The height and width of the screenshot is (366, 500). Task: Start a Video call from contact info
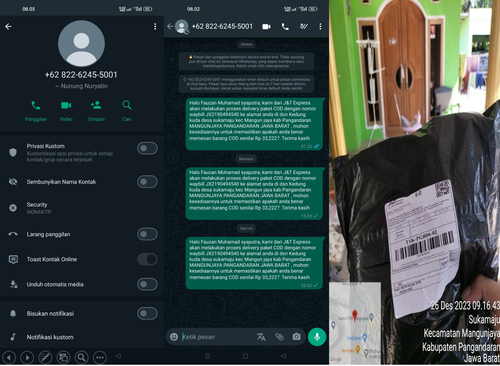(x=66, y=111)
